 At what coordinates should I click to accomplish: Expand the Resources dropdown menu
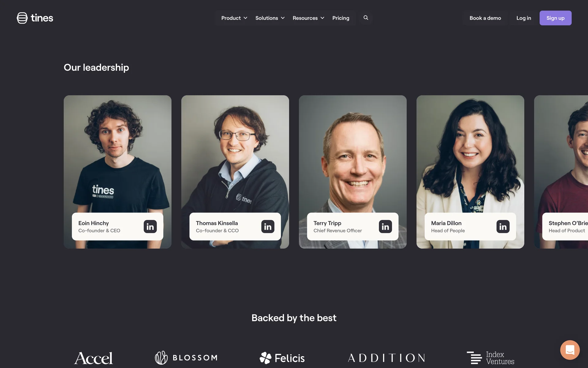point(308,18)
